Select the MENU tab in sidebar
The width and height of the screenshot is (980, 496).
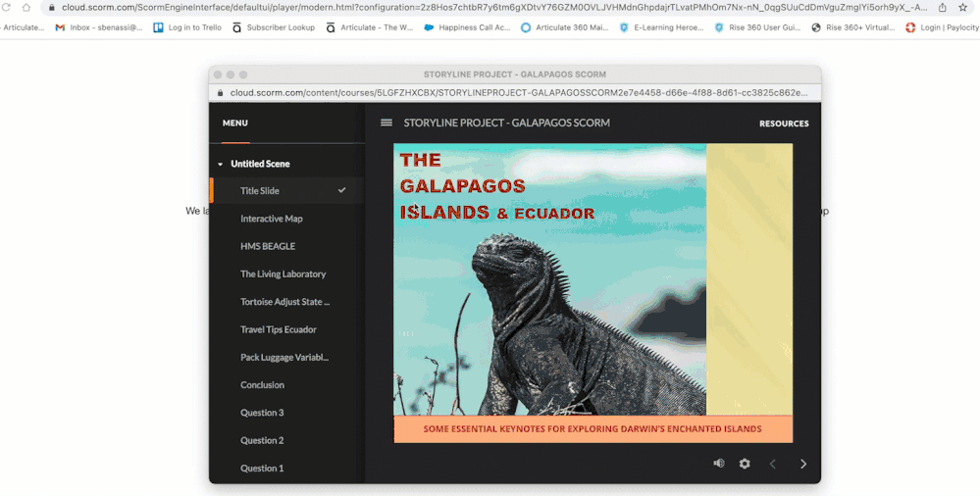pos(234,124)
